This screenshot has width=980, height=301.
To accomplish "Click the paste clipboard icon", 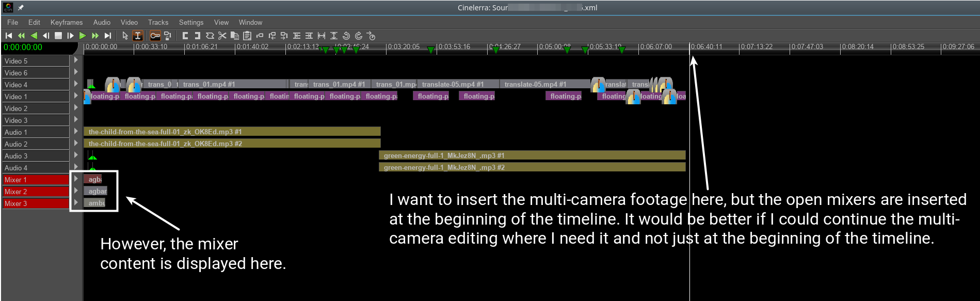I will click(247, 36).
